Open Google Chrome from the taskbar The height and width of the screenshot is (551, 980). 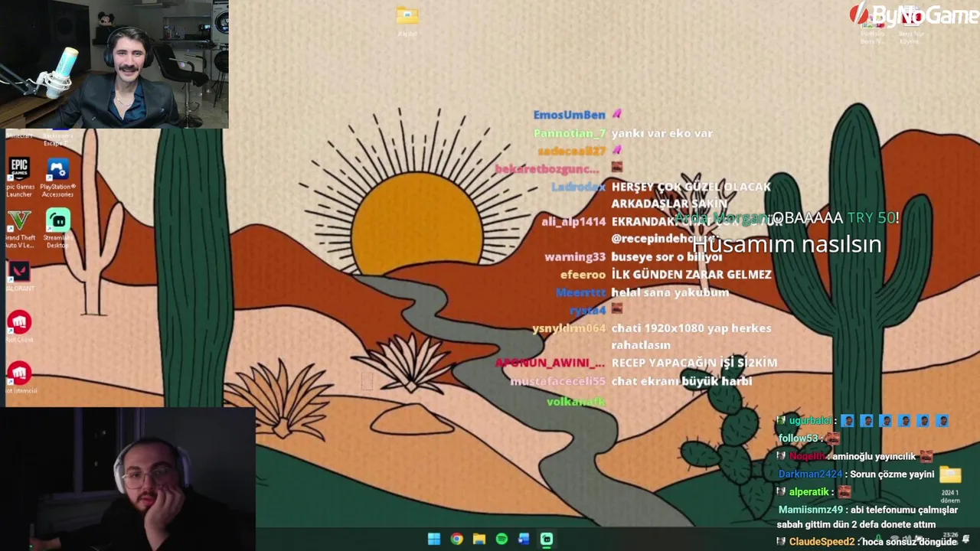456,539
